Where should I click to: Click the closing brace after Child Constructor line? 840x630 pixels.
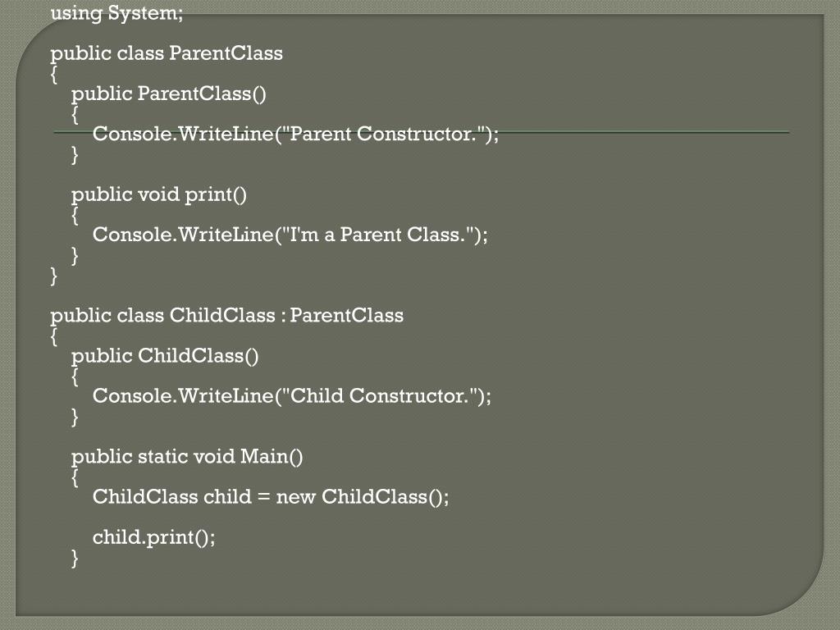click(x=75, y=417)
